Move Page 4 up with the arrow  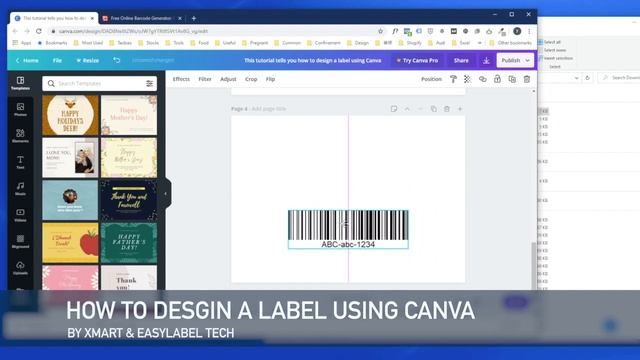pos(407,109)
